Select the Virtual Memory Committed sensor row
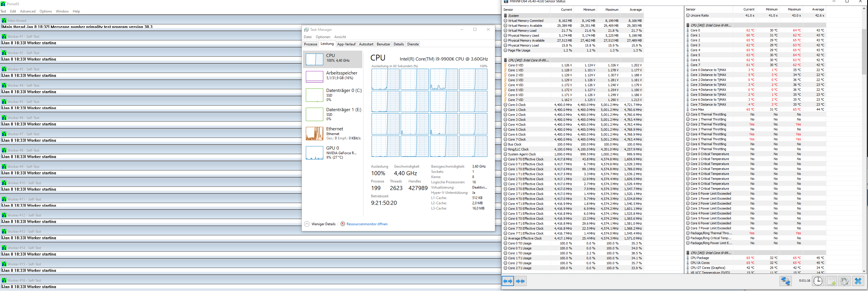Screen dimensions: 868x291 (x=573, y=21)
